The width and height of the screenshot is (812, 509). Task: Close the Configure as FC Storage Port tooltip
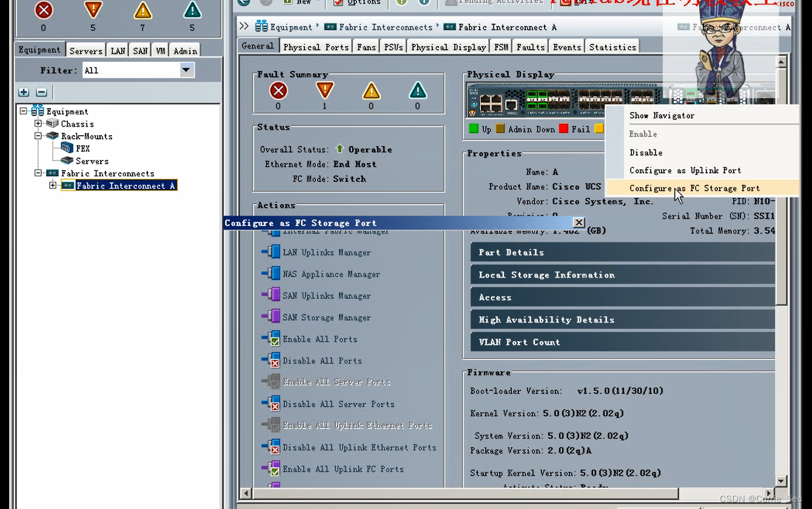[x=579, y=222]
